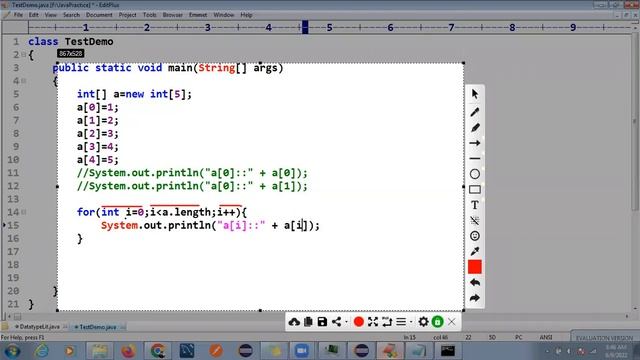The height and width of the screenshot is (360, 640).
Task: Select the eyedropper color picker tool
Action: 475,251
